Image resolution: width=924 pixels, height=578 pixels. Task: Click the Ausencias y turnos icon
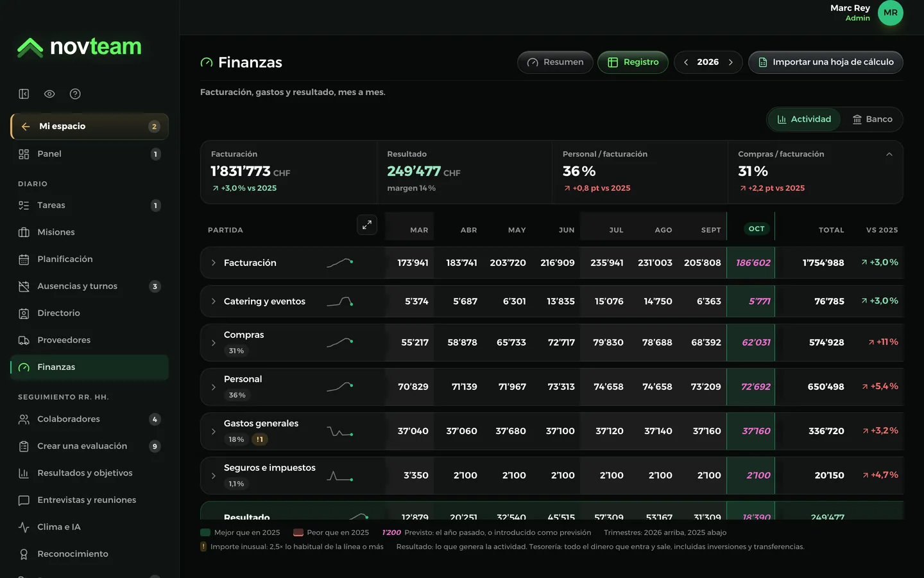click(24, 286)
